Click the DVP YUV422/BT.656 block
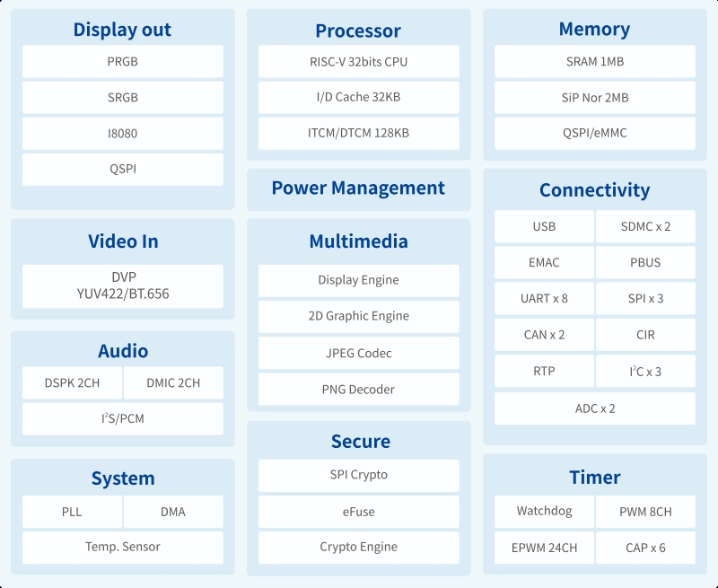This screenshot has height=588, width=718. 123,286
